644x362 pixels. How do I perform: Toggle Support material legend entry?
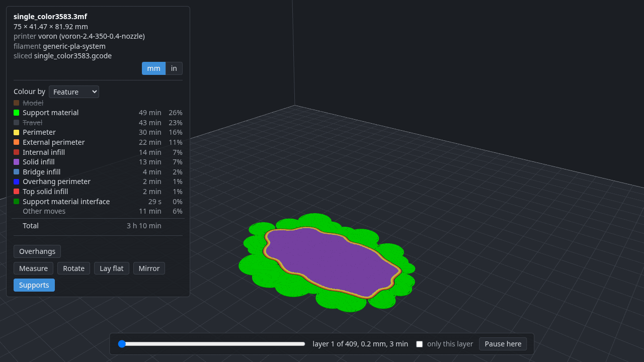pos(98,113)
